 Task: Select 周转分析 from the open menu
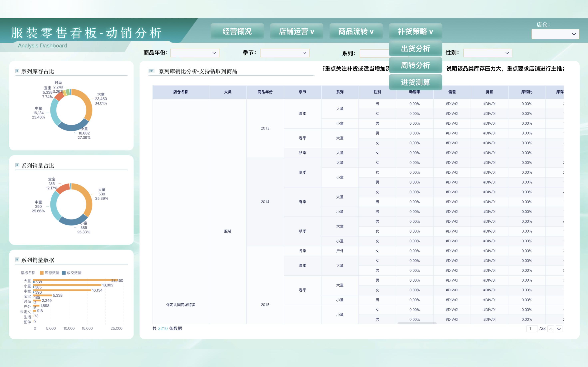click(415, 65)
